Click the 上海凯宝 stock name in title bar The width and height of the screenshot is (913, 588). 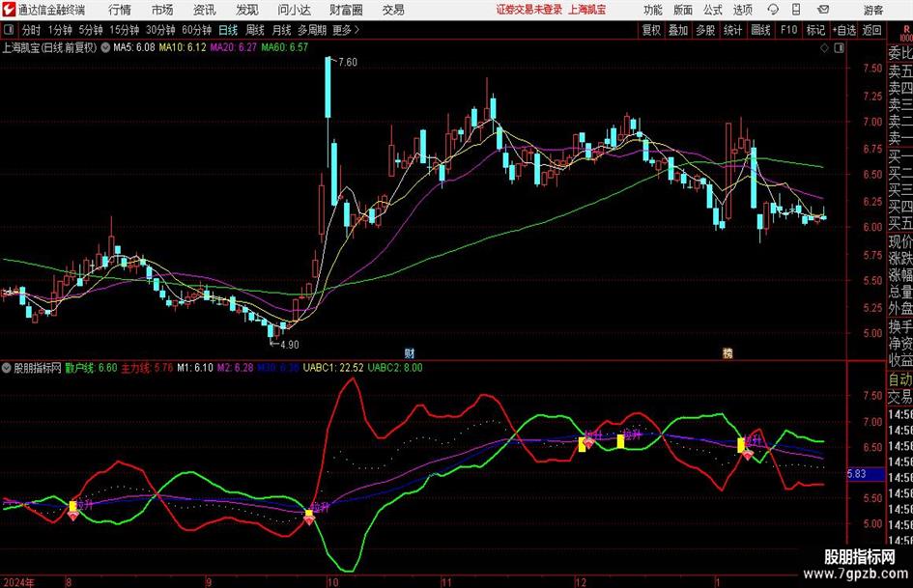[587, 10]
